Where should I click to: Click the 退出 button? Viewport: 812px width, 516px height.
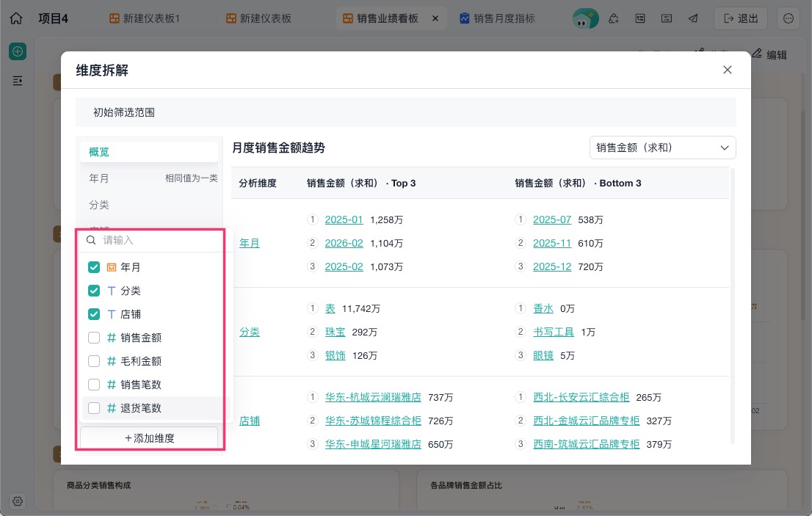pos(741,18)
